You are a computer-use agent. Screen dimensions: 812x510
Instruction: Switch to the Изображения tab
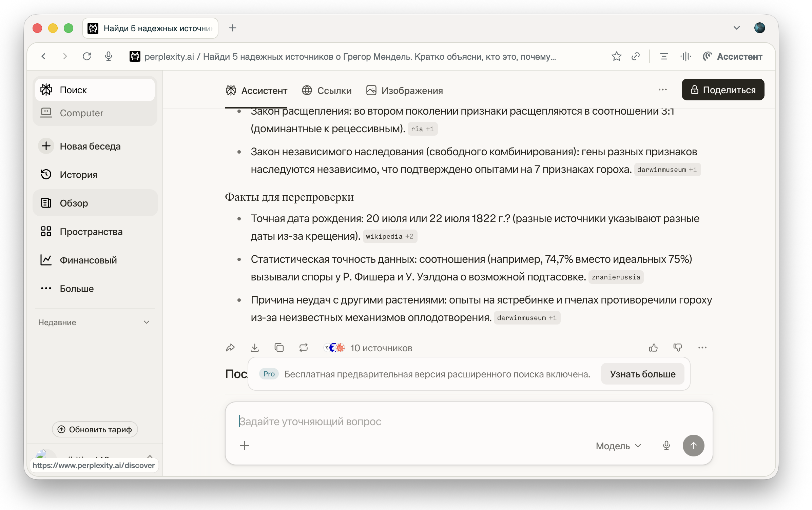point(405,91)
